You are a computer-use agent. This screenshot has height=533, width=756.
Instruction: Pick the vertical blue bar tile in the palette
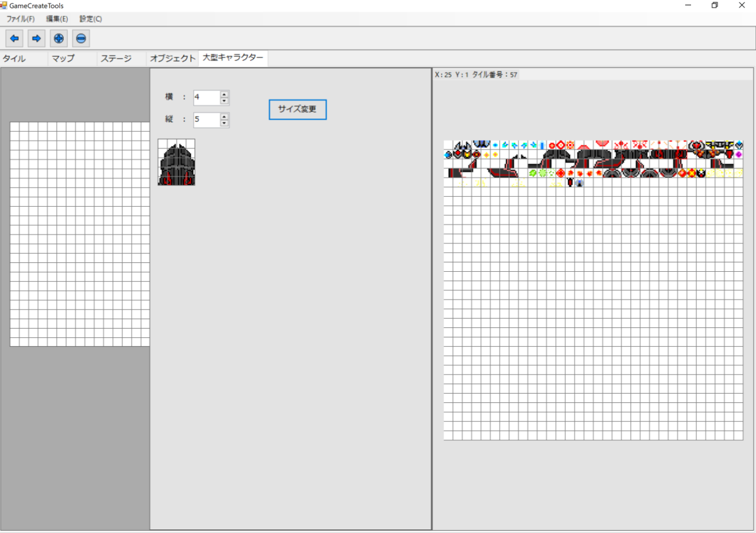pos(542,145)
